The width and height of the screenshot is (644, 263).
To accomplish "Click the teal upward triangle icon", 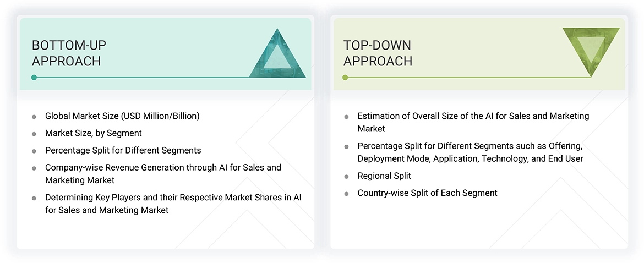I will click(x=277, y=56).
